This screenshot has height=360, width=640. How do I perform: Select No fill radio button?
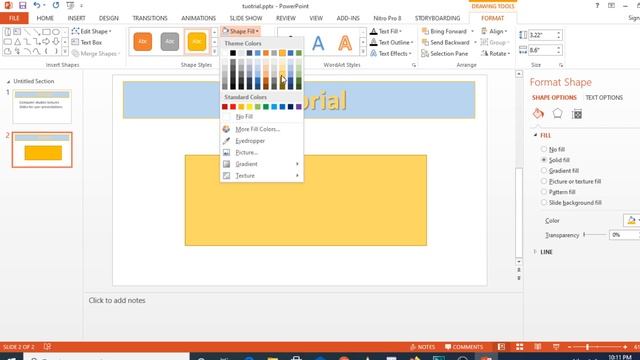coord(544,149)
